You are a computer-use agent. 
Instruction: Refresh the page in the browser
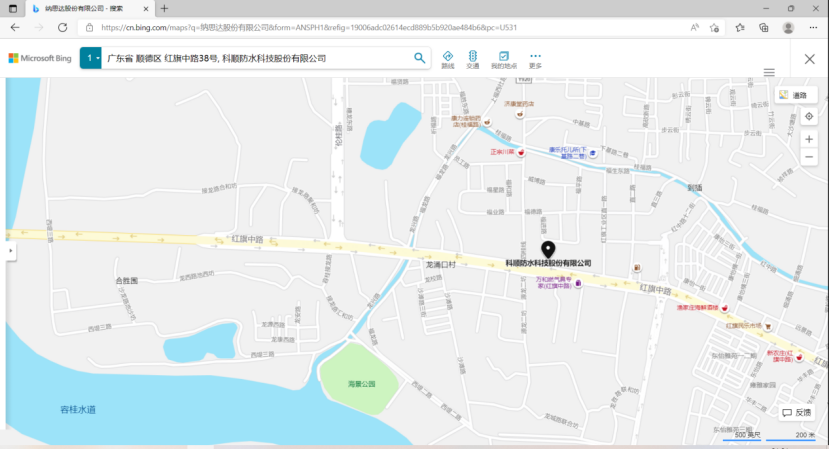(62, 27)
